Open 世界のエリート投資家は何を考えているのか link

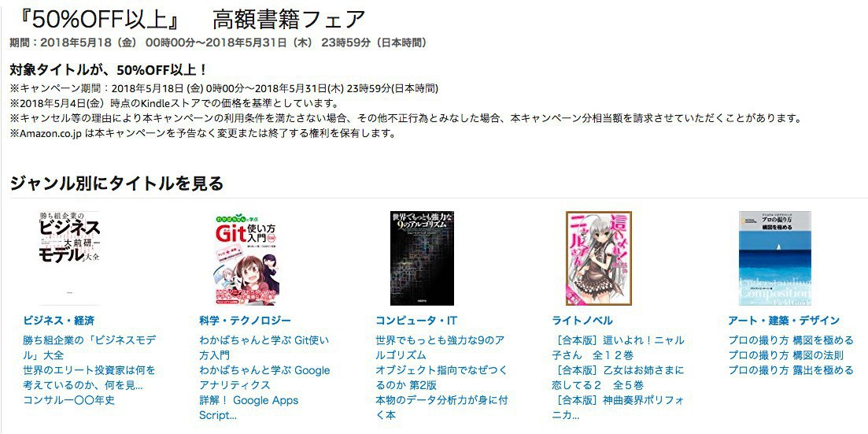point(90,377)
